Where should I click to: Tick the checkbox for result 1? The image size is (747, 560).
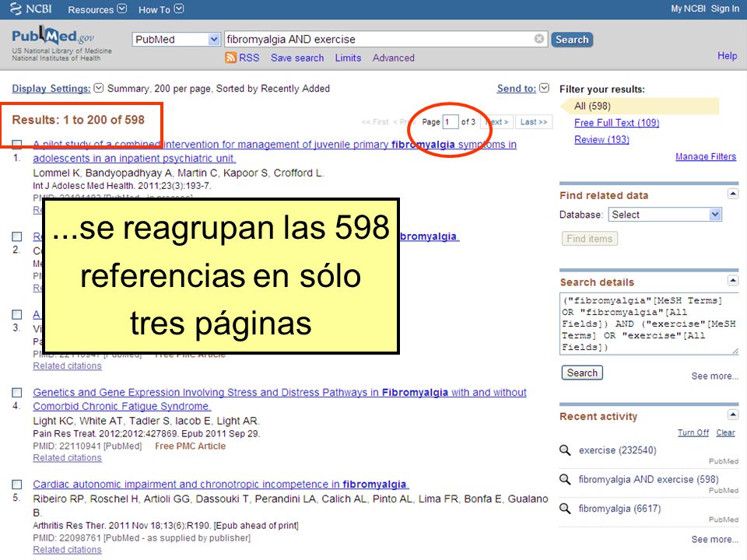pyautogui.click(x=16, y=144)
